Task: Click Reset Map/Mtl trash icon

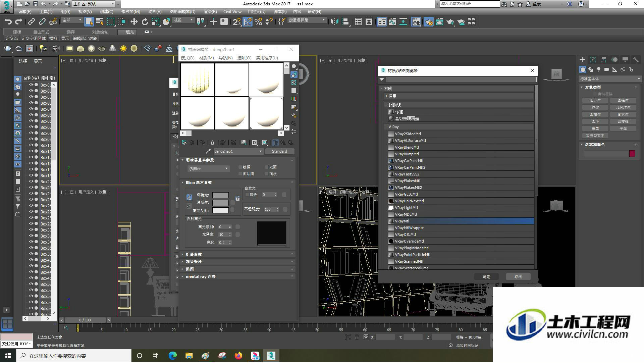Action: [x=212, y=143]
